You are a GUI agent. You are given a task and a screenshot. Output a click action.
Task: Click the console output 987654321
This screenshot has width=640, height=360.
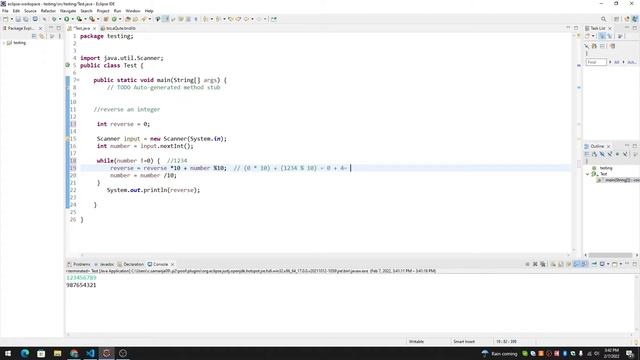pos(81,285)
